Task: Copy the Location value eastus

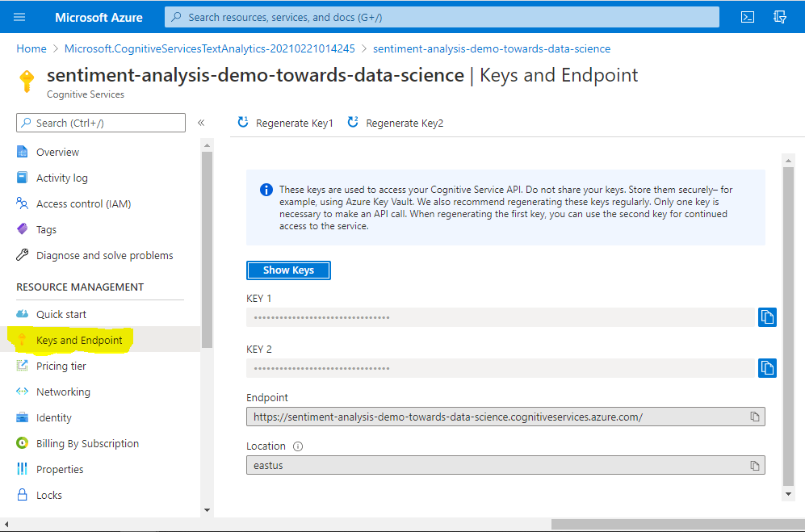Action: [x=754, y=466]
